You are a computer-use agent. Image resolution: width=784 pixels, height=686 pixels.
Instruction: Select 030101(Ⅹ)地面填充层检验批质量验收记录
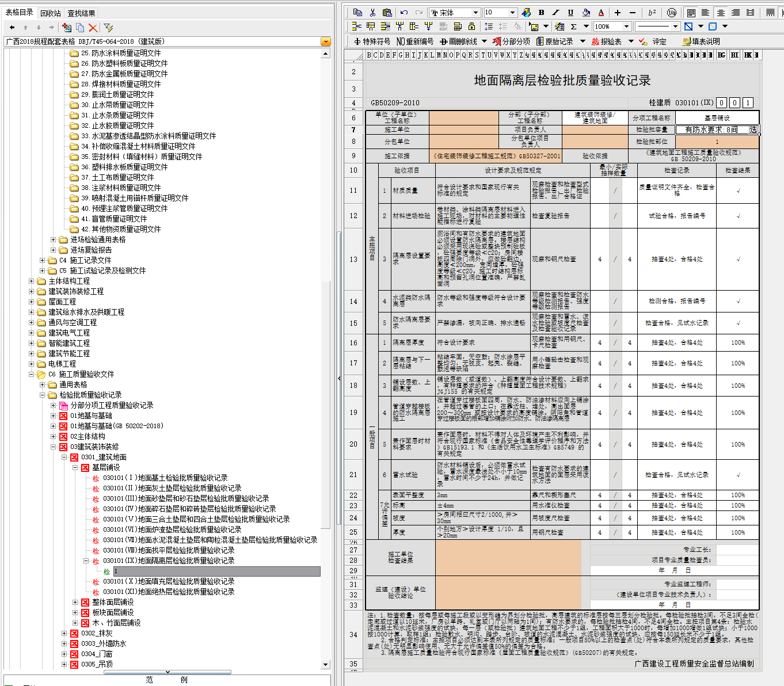[169, 581]
